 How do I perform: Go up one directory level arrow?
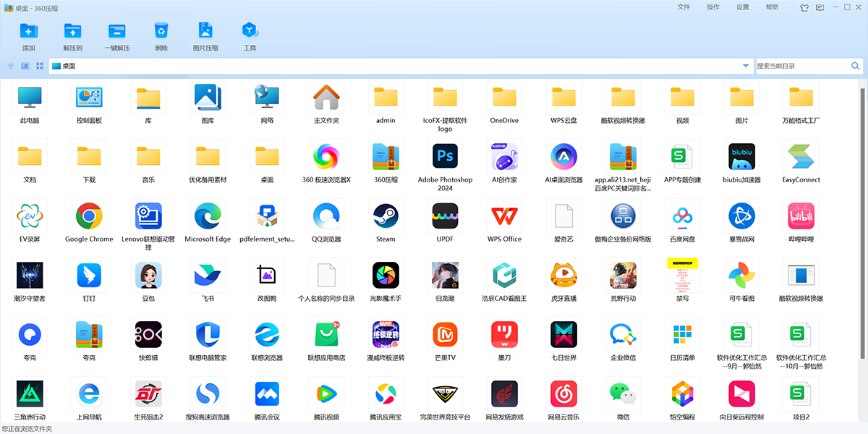point(11,66)
